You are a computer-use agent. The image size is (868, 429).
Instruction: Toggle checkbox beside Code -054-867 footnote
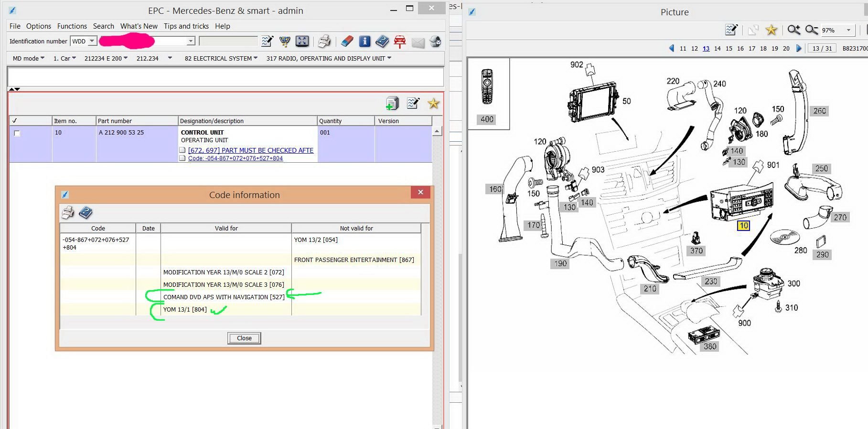pyautogui.click(x=182, y=158)
